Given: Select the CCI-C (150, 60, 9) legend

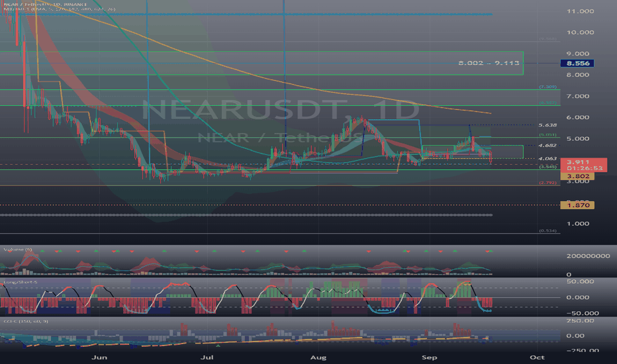Looking at the screenshot, I should (26, 322).
